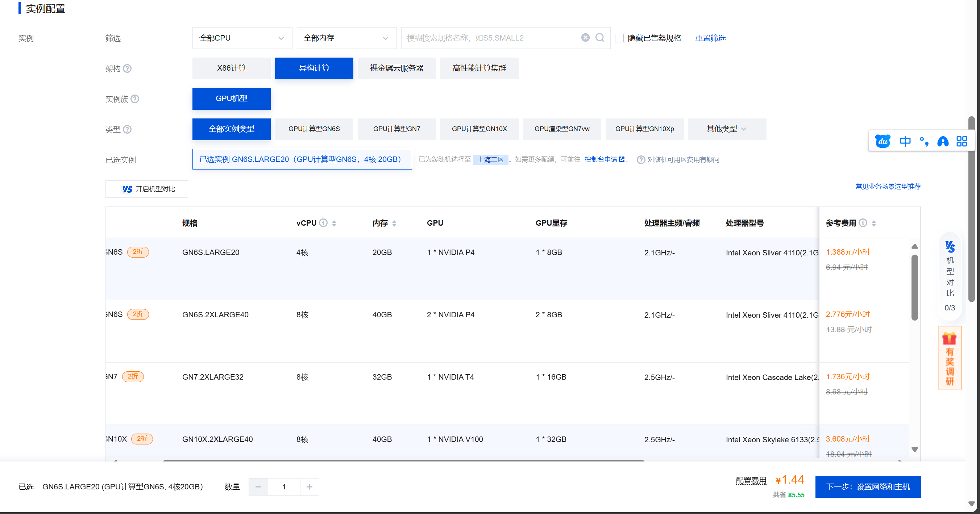Open Baidu input method du icon

(883, 141)
